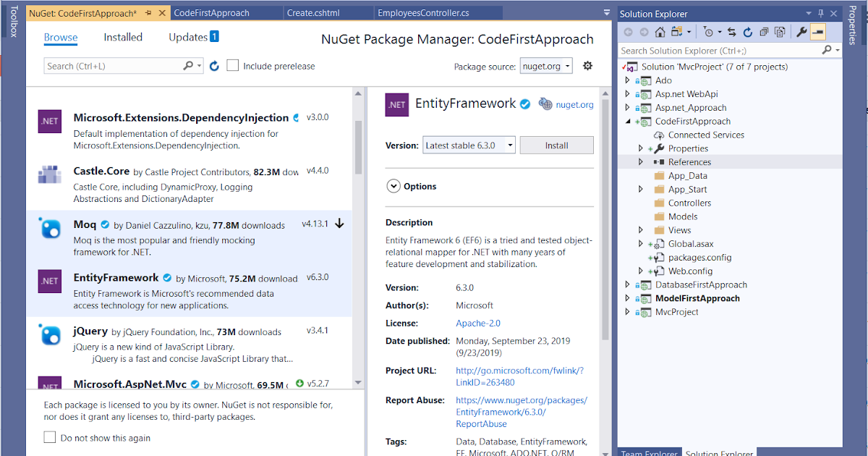The width and height of the screenshot is (868, 456).
Task: Click the Collapse All icon in Solution Explorer
Action: coord(764,32)
